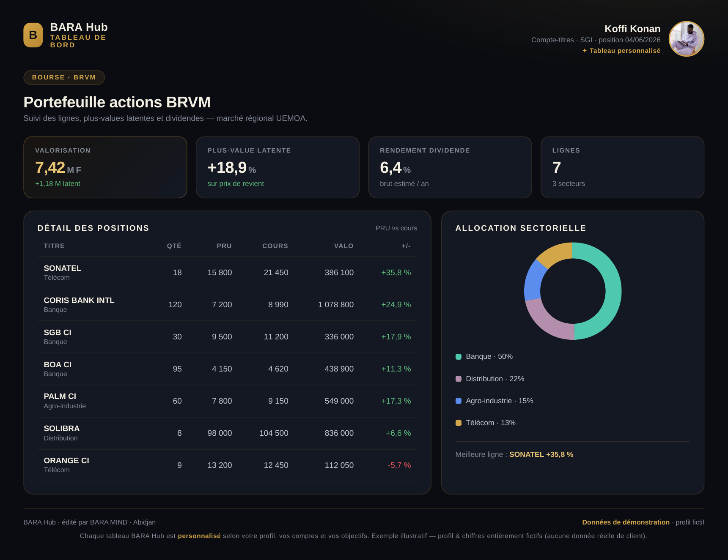Click the DÉTAIL DES POSITIONS heading

(x=93, y=228)
